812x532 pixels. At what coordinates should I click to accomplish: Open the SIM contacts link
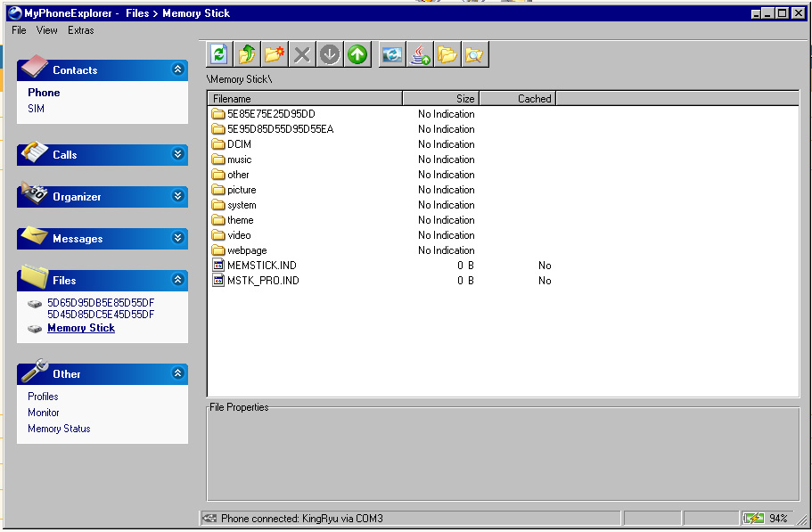36,109
